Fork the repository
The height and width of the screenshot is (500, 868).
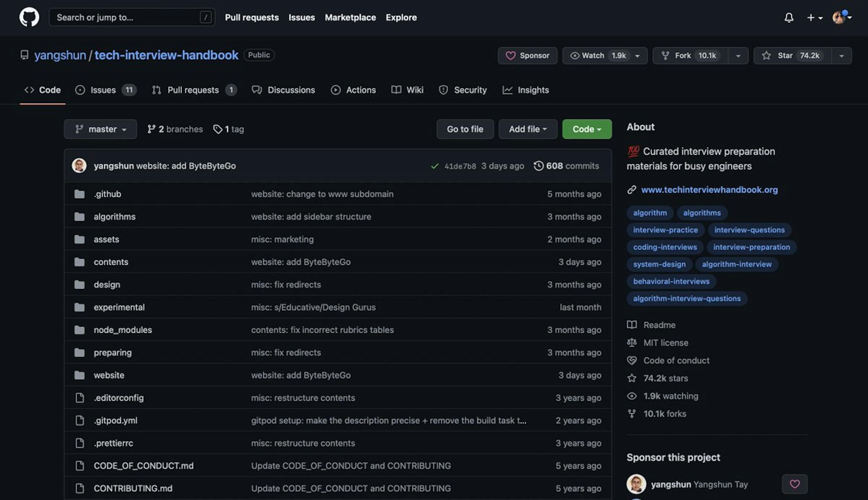tap(690, 55)
